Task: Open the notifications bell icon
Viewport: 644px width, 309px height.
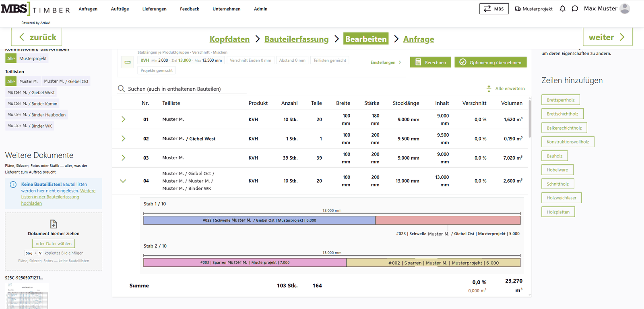Action: 563,8
